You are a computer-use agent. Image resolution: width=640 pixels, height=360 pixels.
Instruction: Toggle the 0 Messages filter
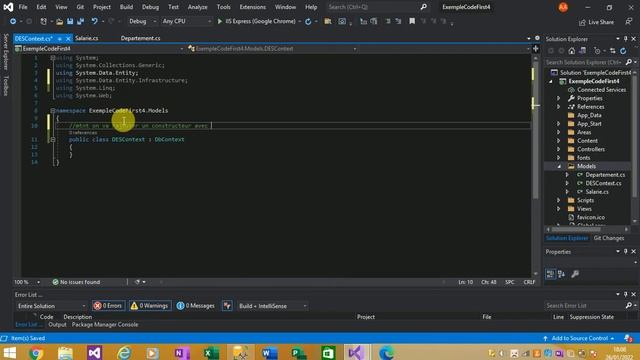click(x=196, y=306)
